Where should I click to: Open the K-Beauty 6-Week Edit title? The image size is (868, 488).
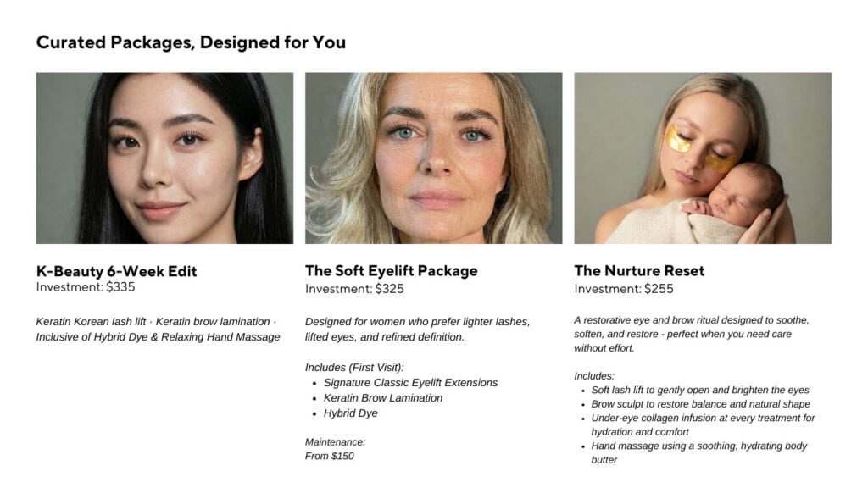pyautogui.click(x=116, y=271)
